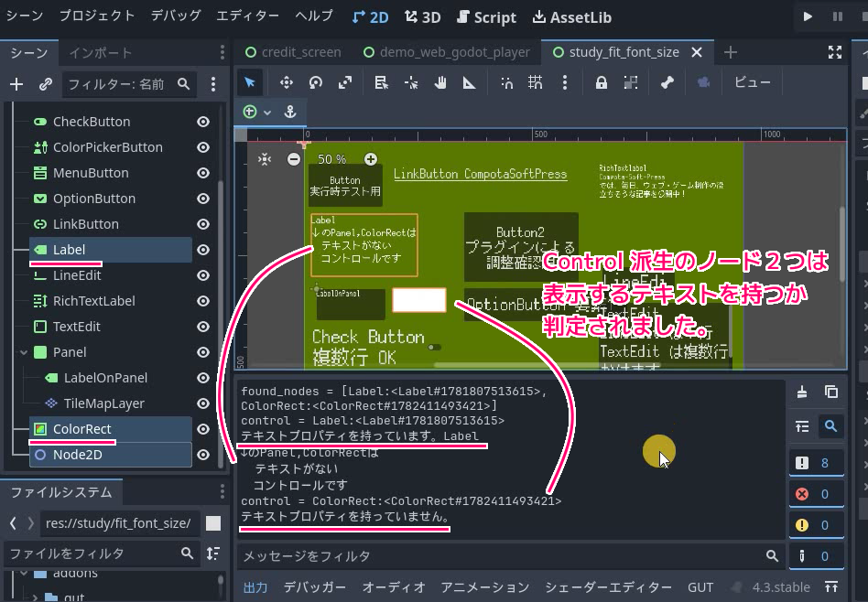Screen dimensions: 868x602
Task: Click the add control node icon
Action: pyautogui.click(x=250, y=112)
